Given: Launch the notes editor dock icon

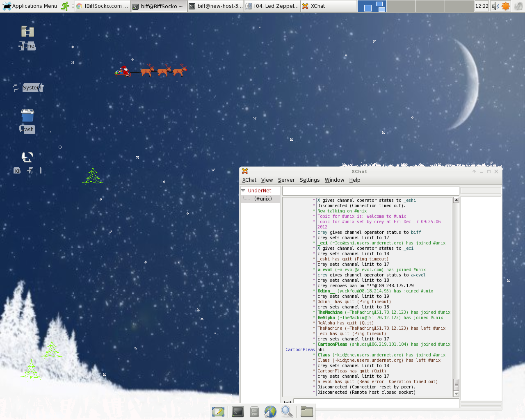Looking at the screenshot, I should pos(218,411).
